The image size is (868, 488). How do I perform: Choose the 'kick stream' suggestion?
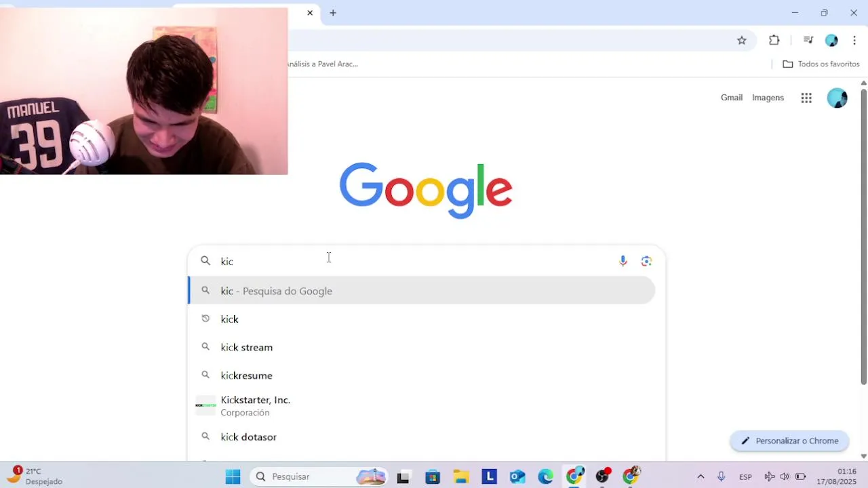421,347
